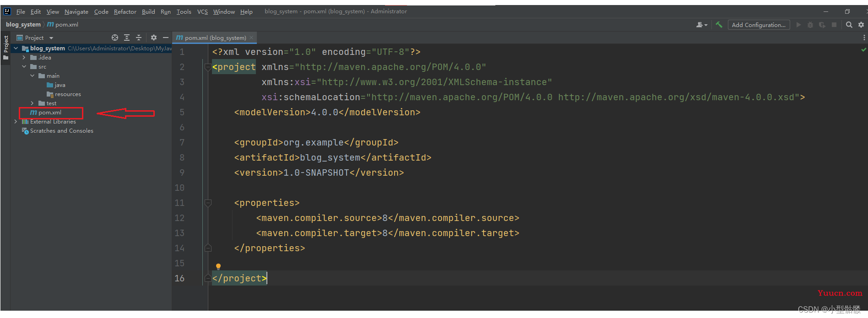Open the Window menu
Viewport: 868px width, 318px height.
tap(224, 12)
